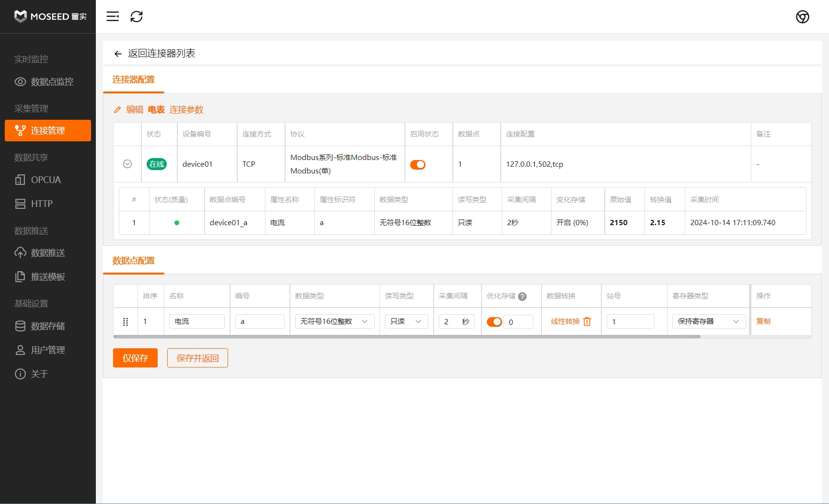Image resolution: width=829 pixels, height=504 pixels.
Task: Click the 用户管理 person icon
Action: point(20,350)
